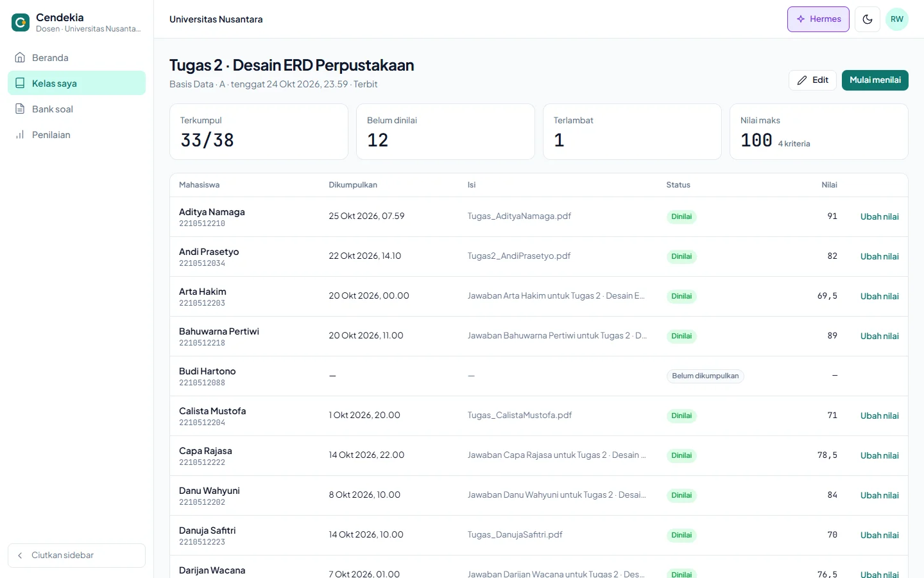Click Ubah nilai for Danuja Safitri
The width and height of the screenshot is (924, 578).
pos(879,535)
